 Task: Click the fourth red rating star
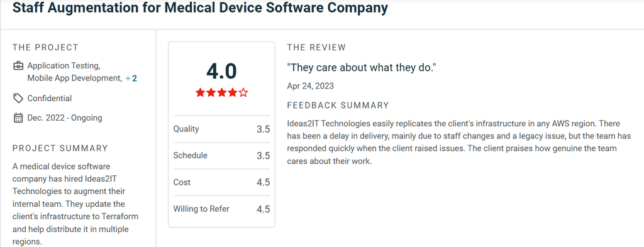pos(233,92)
